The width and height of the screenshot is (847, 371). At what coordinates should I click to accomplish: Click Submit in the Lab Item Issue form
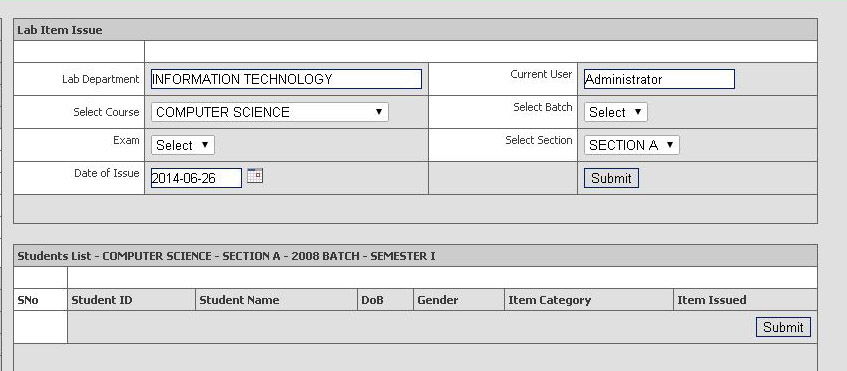611,178
